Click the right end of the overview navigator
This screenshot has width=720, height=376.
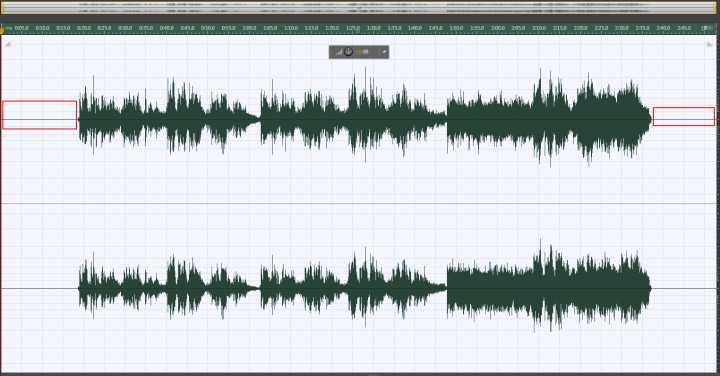[707, 7]
